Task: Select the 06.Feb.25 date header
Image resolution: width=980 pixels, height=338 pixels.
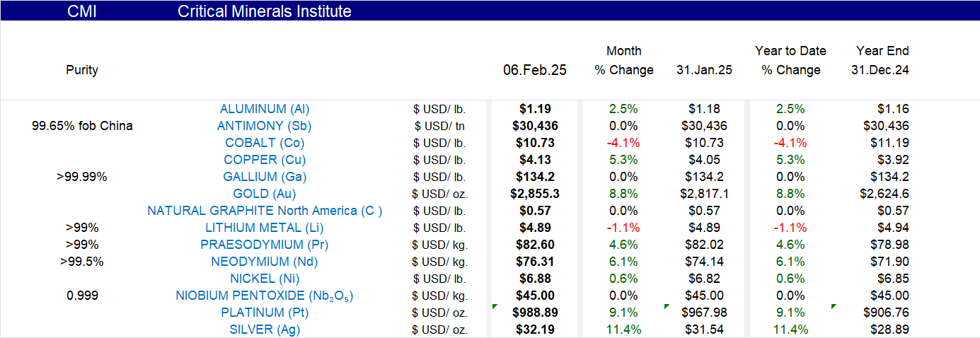Action: [x=535, y=70]
